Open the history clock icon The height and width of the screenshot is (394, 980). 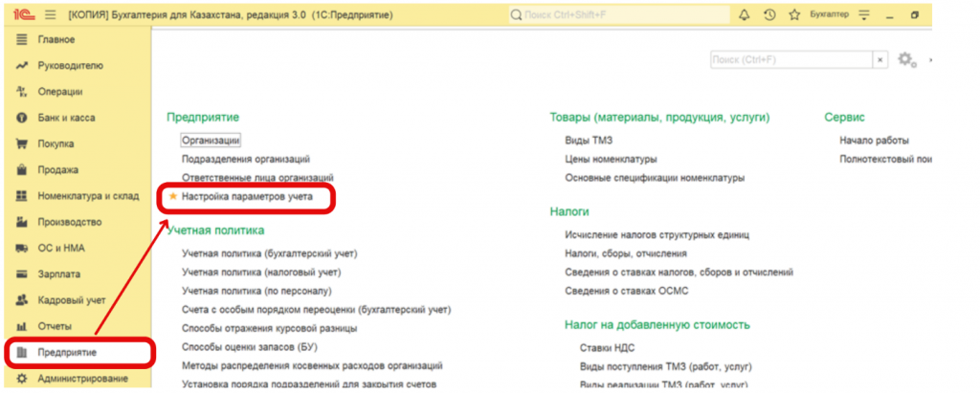[769, 15]
